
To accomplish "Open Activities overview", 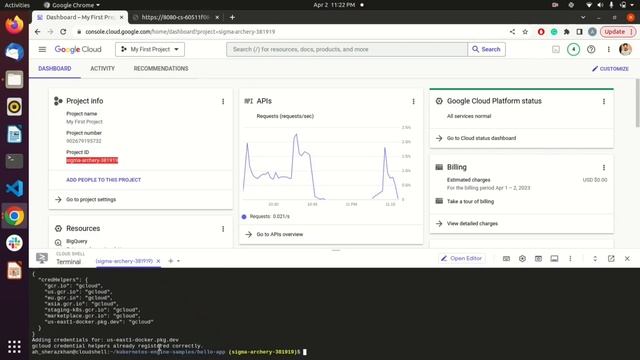I will click(17, 5).
